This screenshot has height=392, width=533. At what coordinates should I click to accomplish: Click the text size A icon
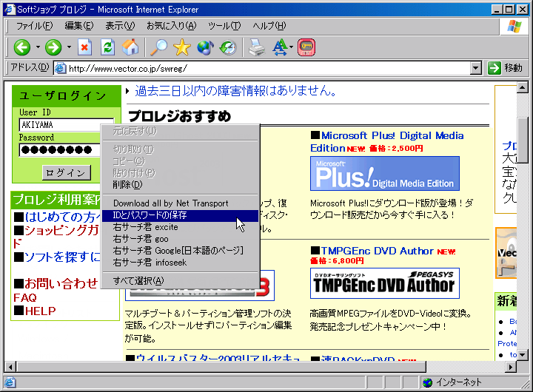(280, 47)
